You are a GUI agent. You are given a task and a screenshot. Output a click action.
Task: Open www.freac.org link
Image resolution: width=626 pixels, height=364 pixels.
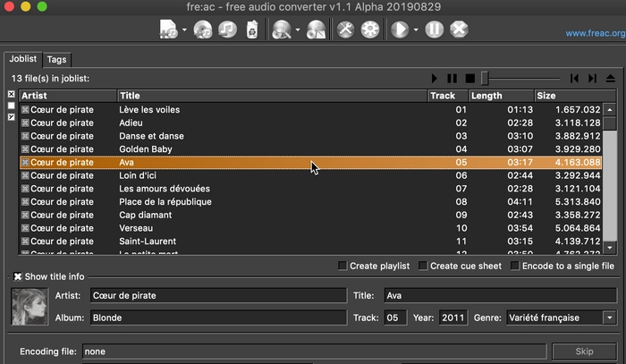point(596,33)
